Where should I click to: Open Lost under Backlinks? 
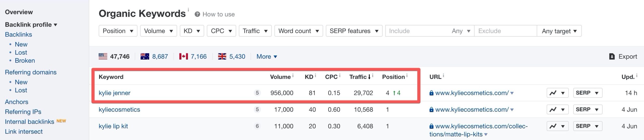[x=21, y=52]
